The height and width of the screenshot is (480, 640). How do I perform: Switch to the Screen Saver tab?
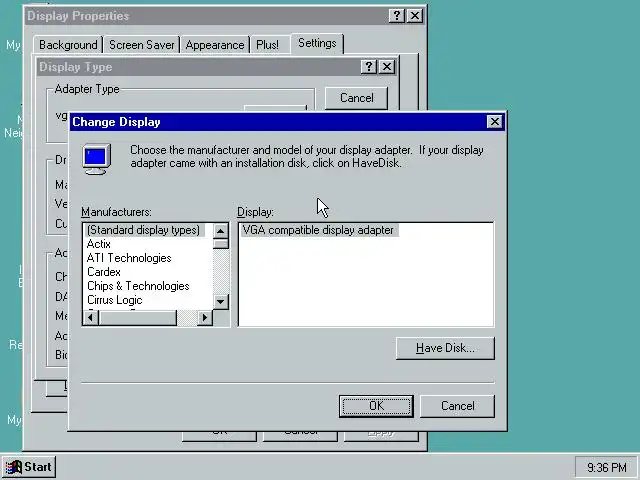pyautogui.click(x=142, y=45)
